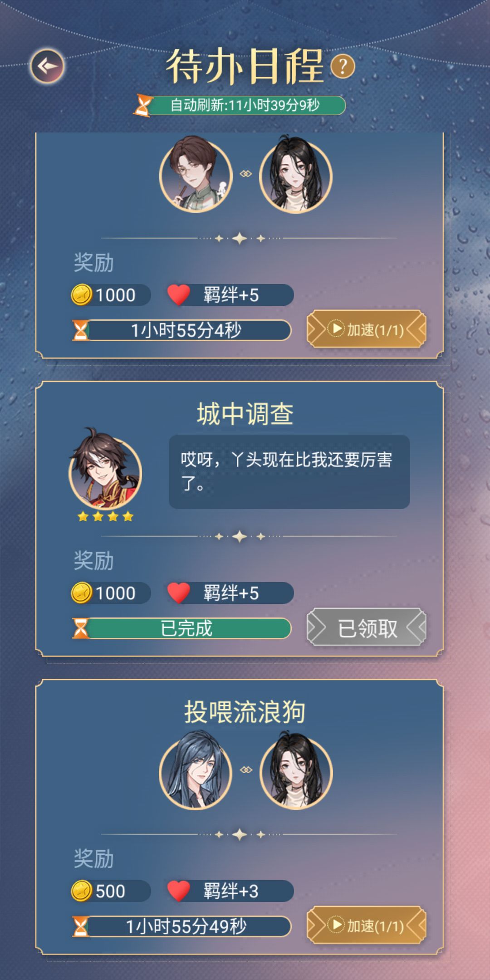
Task: Tap the red heart icon in top card
Action: pos(179,295)
